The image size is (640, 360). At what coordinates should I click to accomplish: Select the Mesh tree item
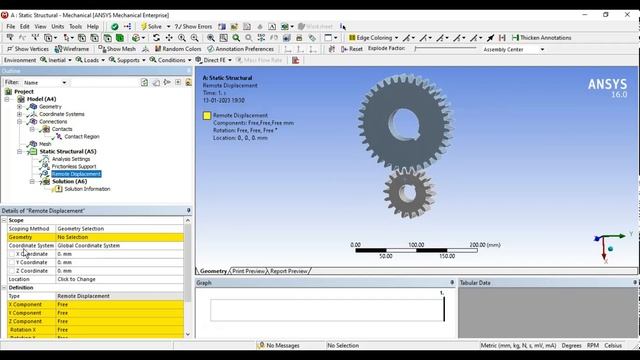pyautogui.click(x=45, y=144)
